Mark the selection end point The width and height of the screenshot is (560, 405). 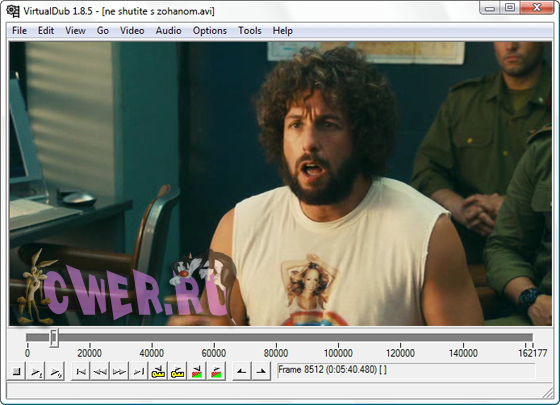coord(261,372)
